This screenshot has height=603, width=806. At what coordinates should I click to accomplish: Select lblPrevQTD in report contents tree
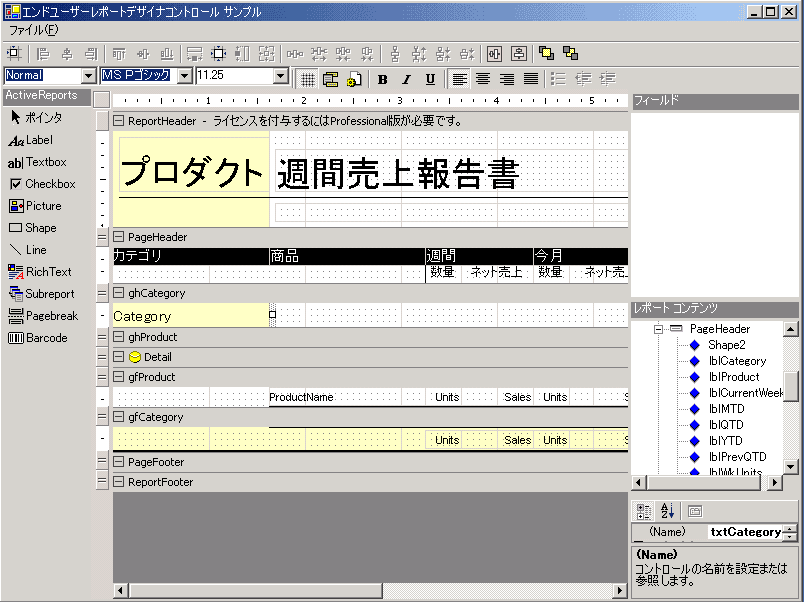(737, 456)
